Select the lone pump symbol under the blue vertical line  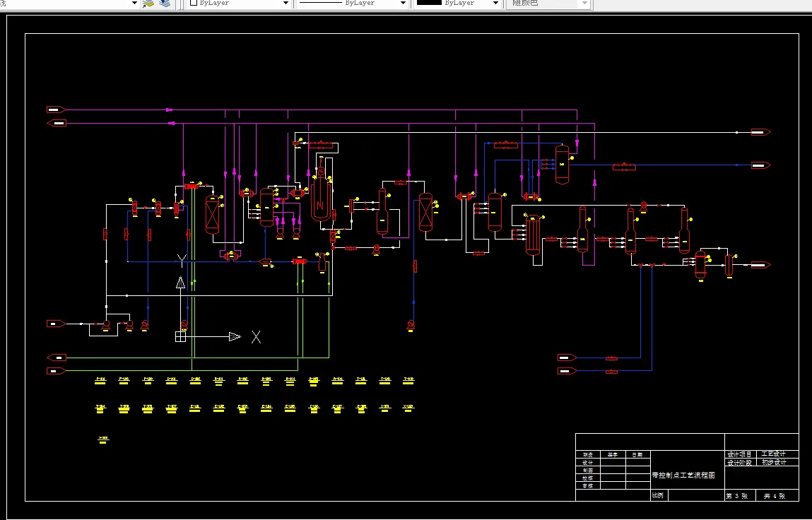click(411, 325)
